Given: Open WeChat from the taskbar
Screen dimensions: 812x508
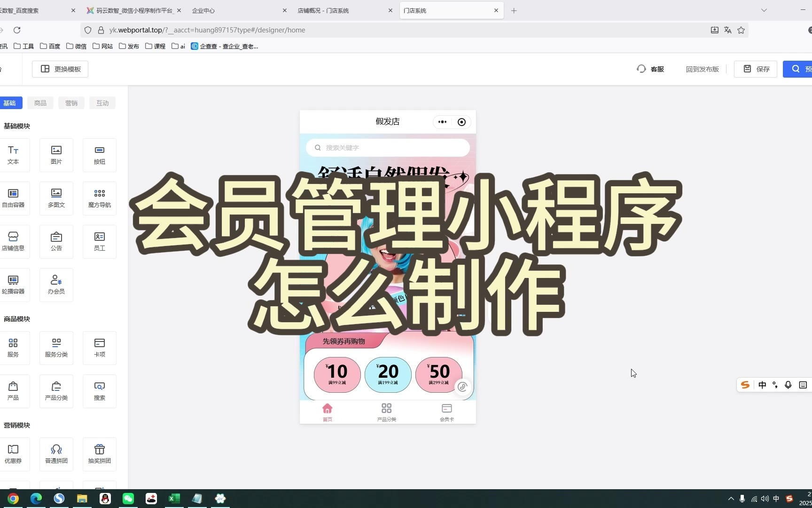Looking at the screenshot, I should [x=128, y=499].
